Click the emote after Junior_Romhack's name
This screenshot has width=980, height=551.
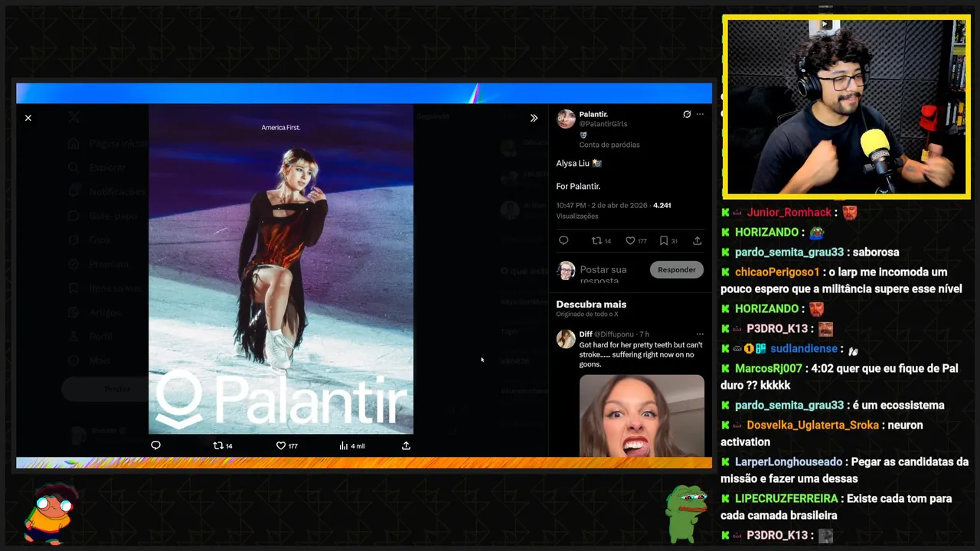[850, 212]
